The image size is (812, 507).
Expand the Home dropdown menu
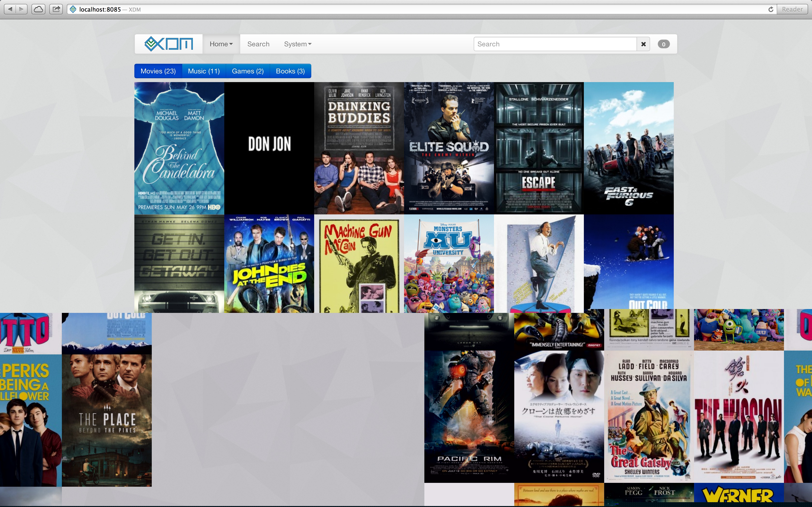(221, 44)
